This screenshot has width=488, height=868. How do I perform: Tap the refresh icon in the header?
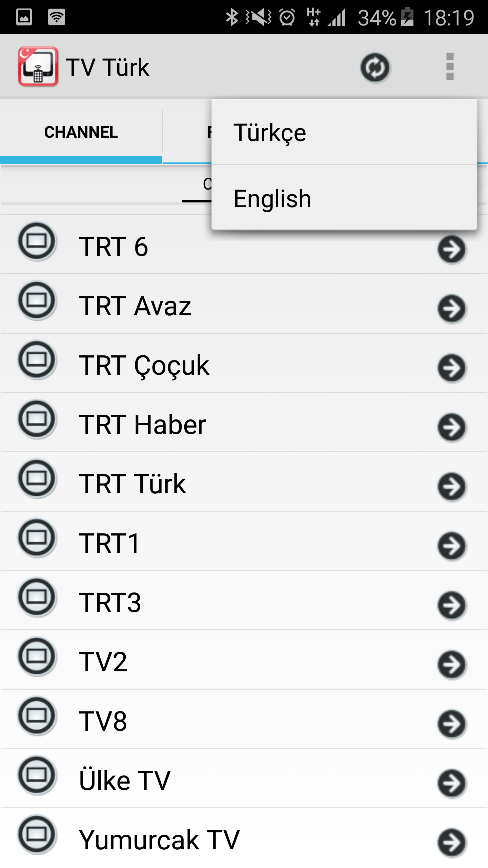[x=375, y=67]
